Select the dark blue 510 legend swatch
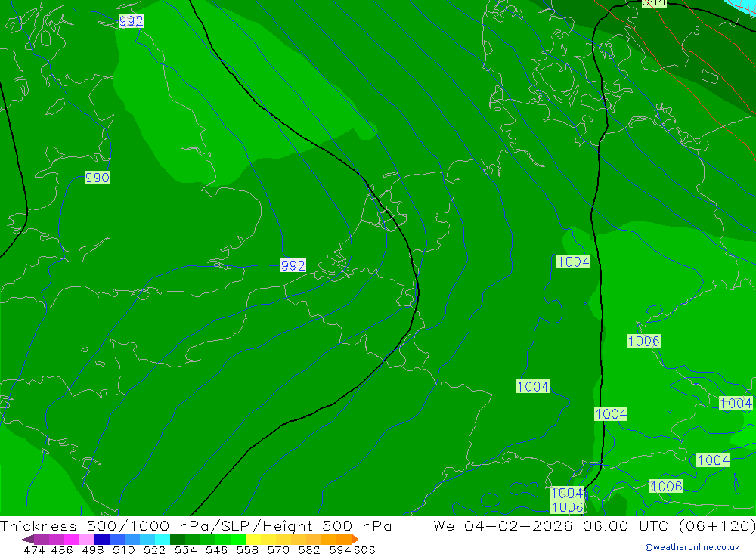 [x=102, y=539]
